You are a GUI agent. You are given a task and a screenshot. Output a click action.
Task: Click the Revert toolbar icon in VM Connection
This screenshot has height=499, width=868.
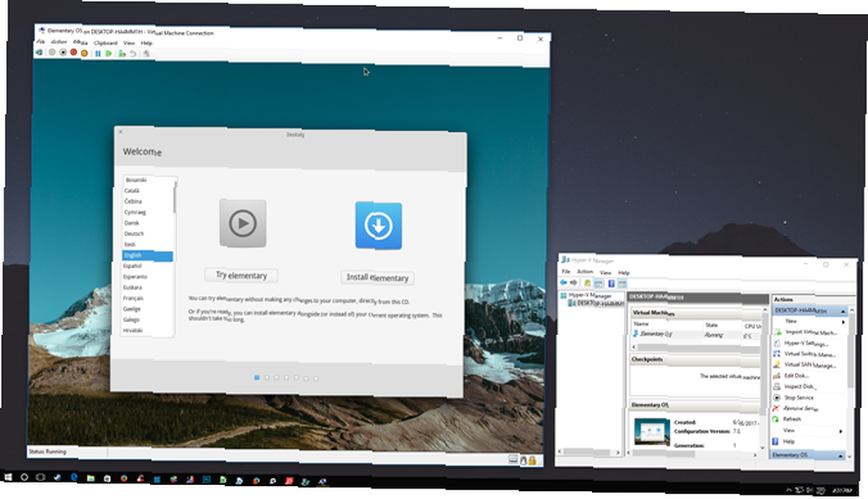(x=133, y=54)
